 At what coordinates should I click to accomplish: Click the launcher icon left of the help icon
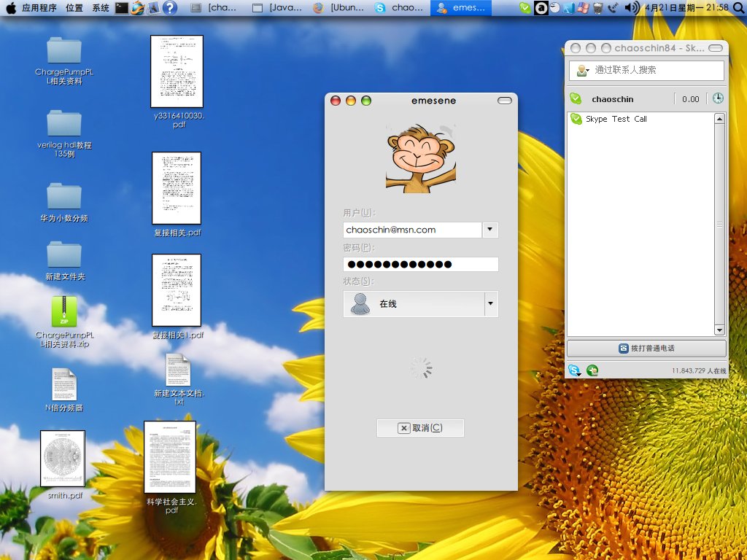point(153,7)
